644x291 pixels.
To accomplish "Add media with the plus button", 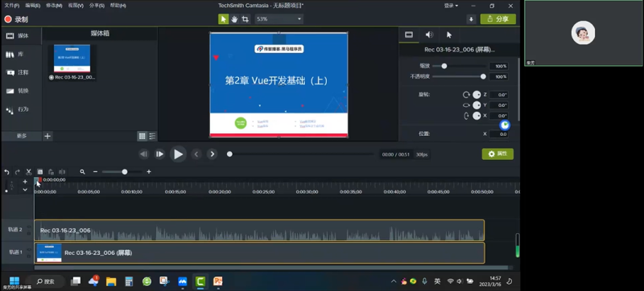I will pos(47,136).
